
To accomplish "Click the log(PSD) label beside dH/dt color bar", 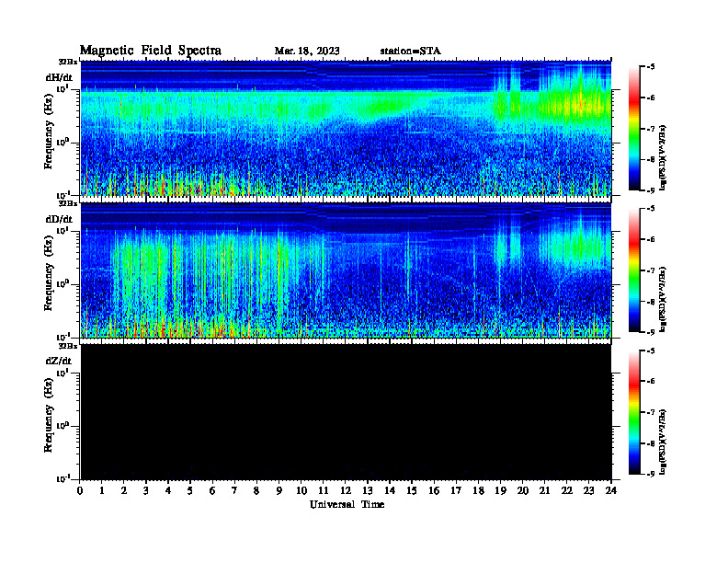I will (x=663, y=157).
